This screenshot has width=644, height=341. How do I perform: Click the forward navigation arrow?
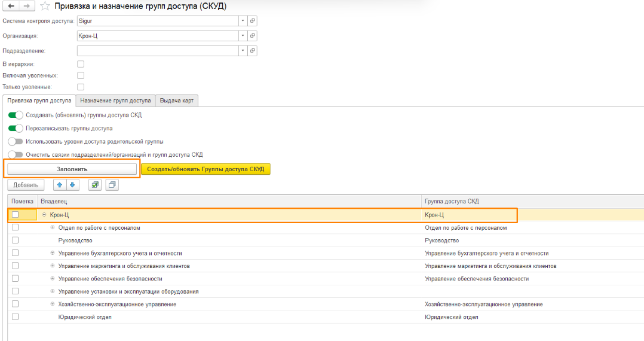point(27,6)
